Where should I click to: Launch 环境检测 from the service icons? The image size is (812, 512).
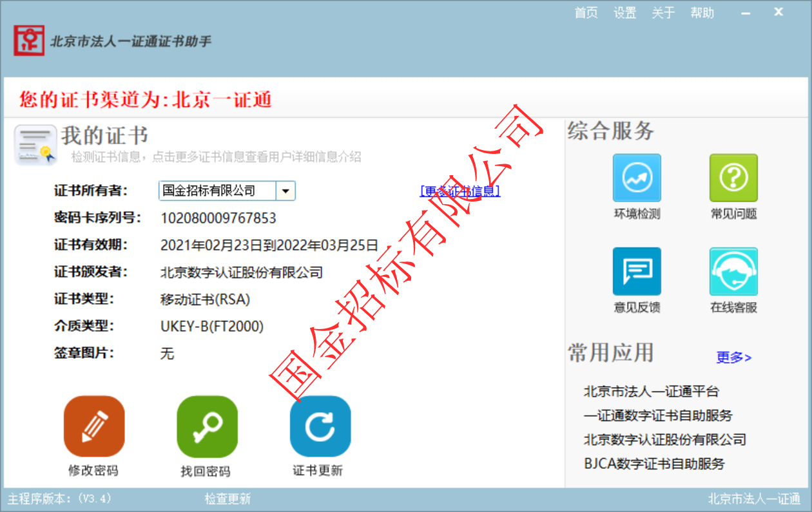[637, 178]
